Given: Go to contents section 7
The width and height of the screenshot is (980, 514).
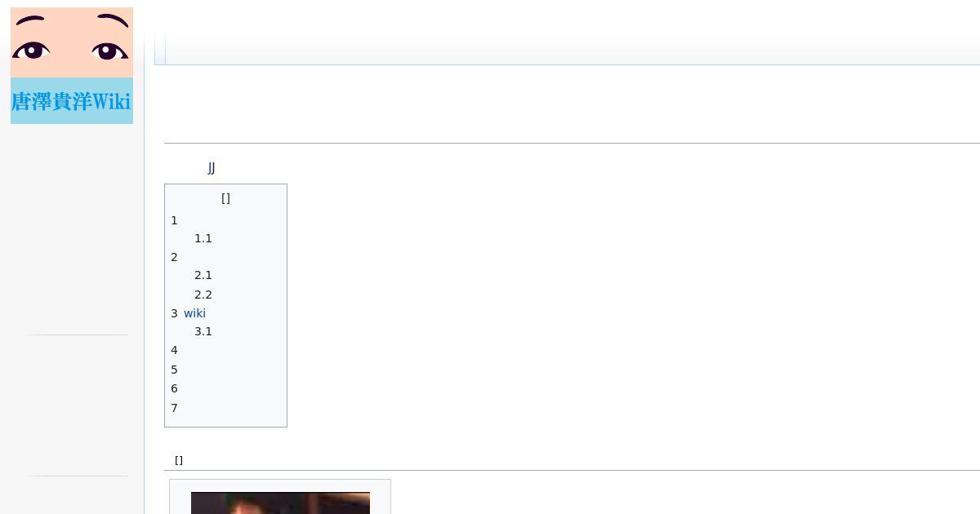Looking at the screenshot, I should pos(174,408).
